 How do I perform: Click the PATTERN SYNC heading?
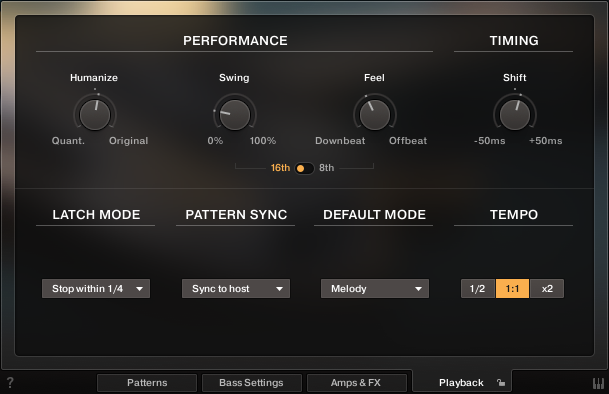236,214
